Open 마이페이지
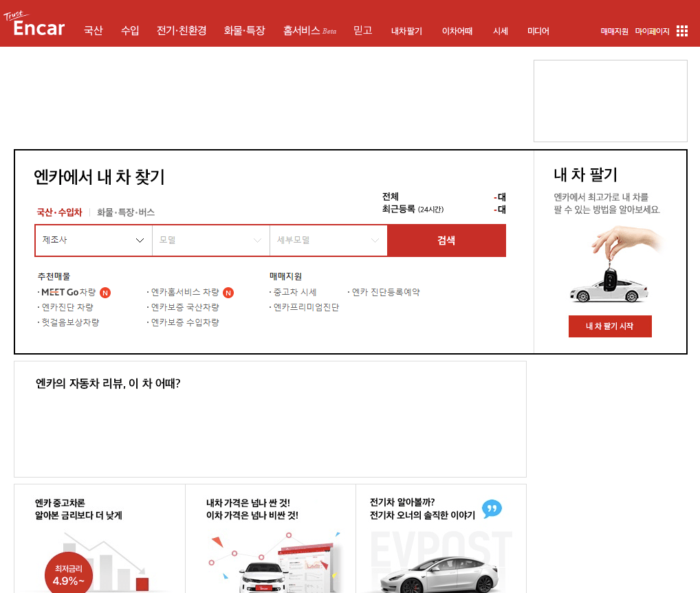 653,31
